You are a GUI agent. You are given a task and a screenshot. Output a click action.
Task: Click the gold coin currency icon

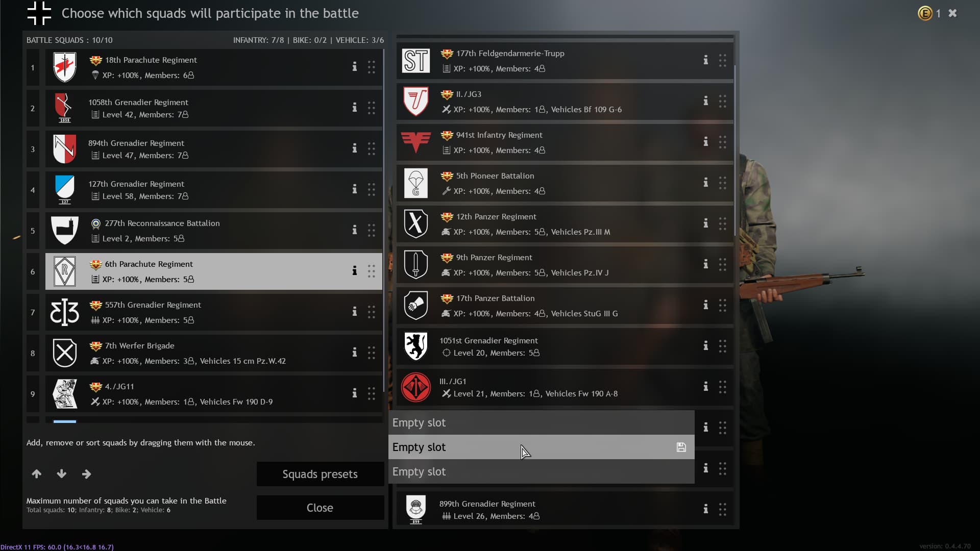click(x=925, y=13)
